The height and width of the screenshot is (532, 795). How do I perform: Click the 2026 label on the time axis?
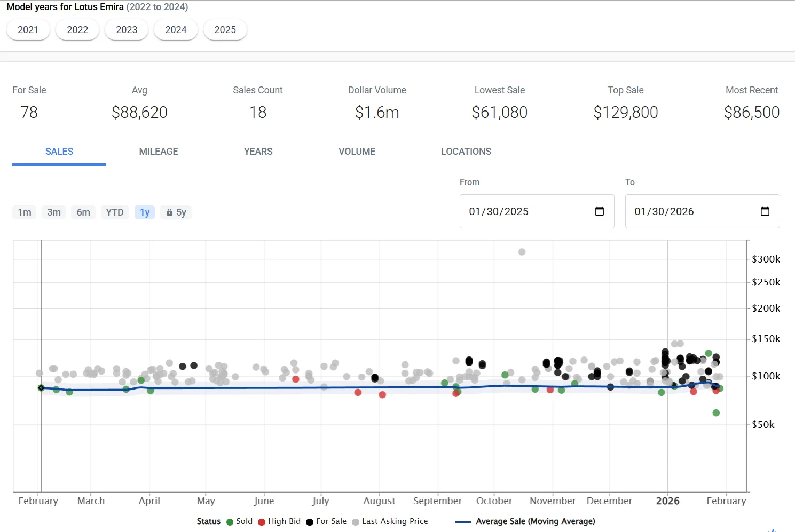(x=668, y=501)
